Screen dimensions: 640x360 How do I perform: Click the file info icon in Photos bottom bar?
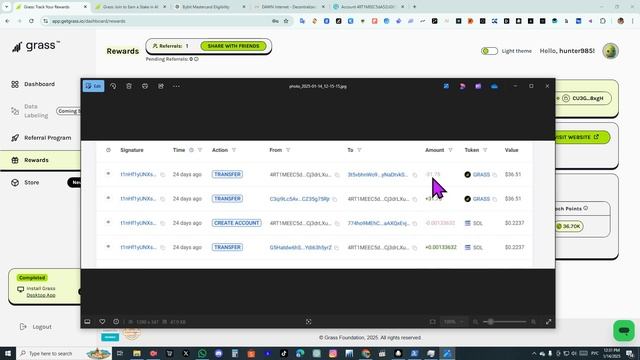point(116,322)
